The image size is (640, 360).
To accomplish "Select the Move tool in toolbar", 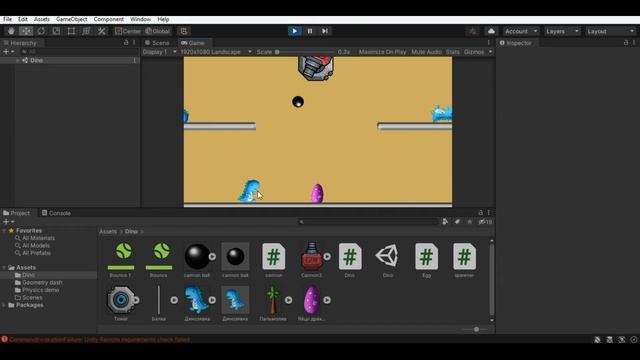I will [x=26, y=31].
